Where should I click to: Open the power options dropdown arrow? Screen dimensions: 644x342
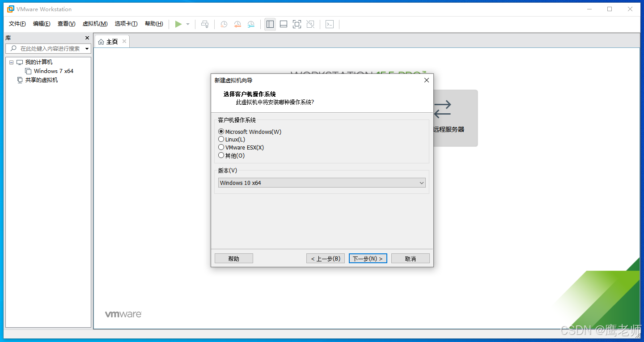point(188,24)
